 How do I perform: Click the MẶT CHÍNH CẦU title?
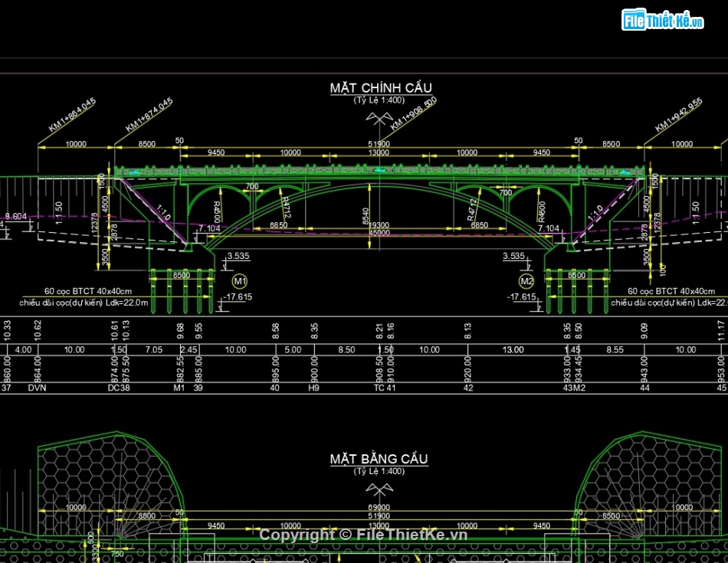pos(381,88)
